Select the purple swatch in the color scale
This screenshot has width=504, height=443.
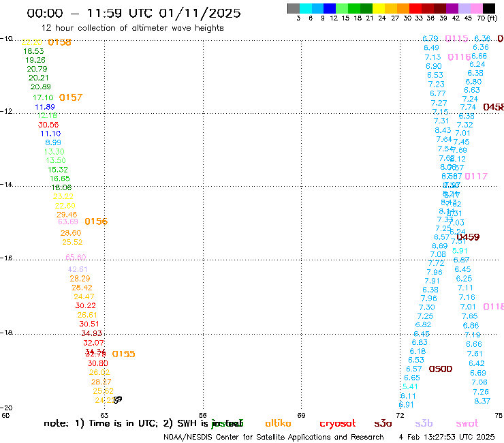[x=452, y=8]
